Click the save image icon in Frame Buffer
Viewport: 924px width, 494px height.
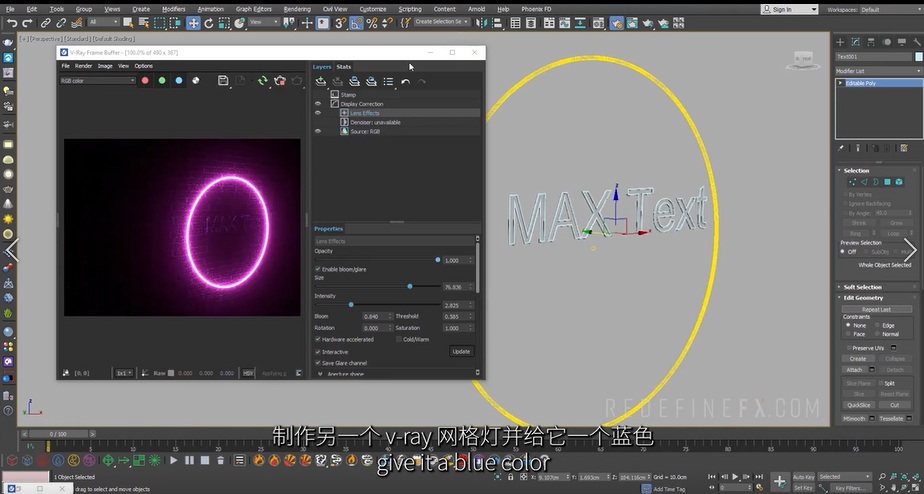tap(223, 81)
